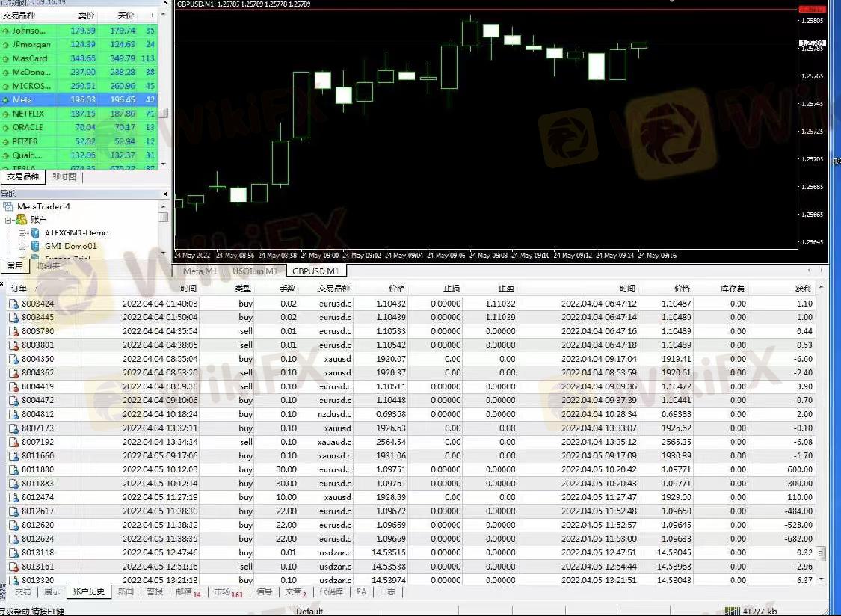Select the Meta symbol row icon
Viewport: 841px width, 616px height.
[5, 100]
